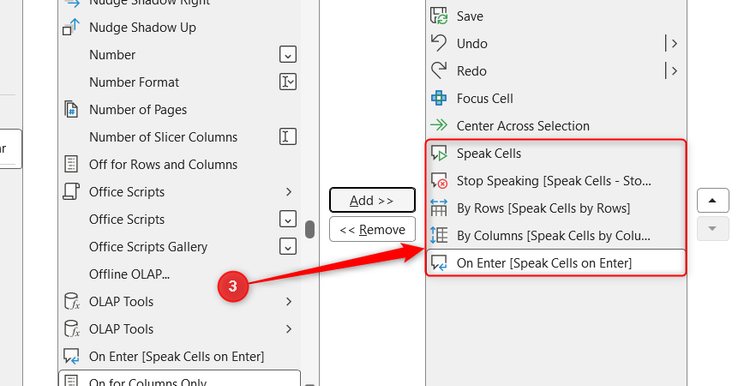Click the Redo arrow icon

439,71
